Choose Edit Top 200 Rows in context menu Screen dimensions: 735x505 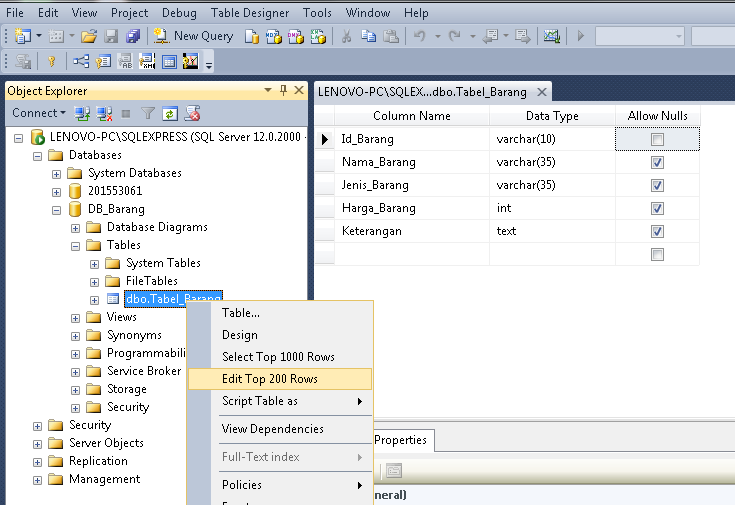[280, 379]
